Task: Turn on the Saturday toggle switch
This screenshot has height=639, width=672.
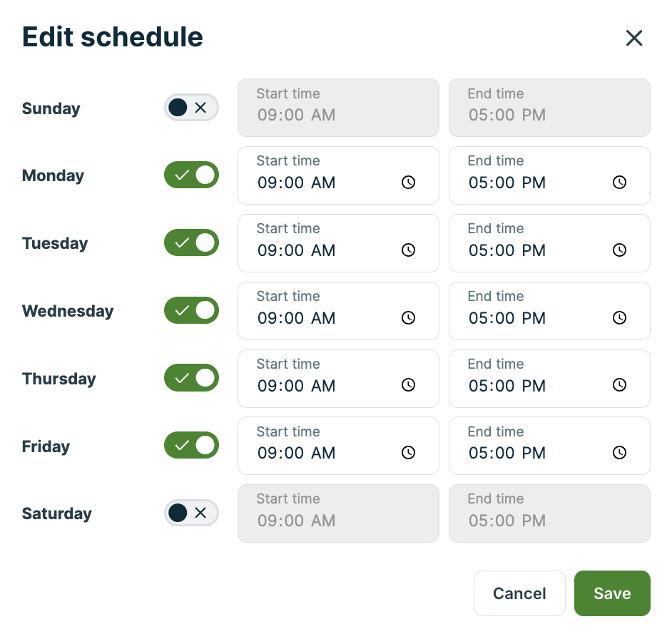Action: (191, 513)
